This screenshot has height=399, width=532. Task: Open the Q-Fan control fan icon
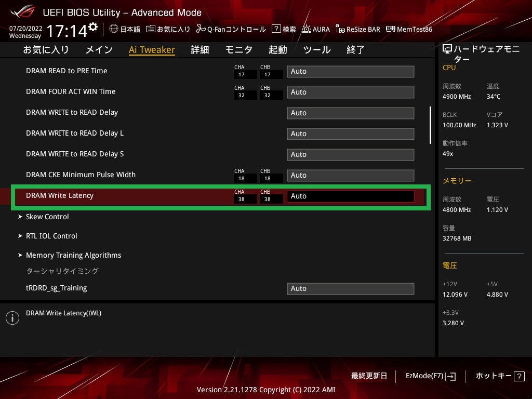(201, 29)
